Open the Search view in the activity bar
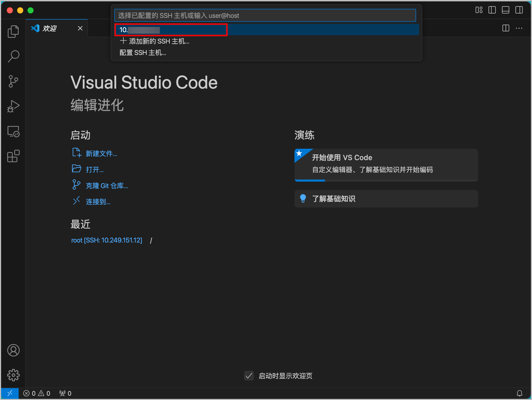 pos(13,56)
